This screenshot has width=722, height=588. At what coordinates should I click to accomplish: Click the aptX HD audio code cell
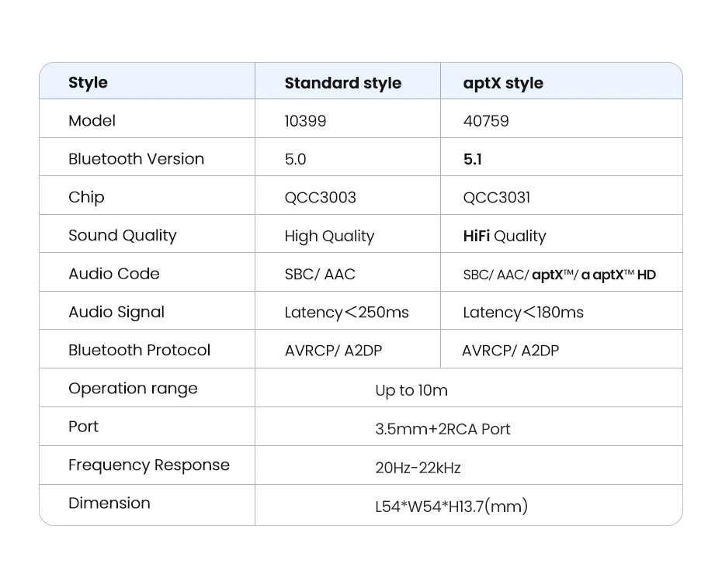pos(559,275)
